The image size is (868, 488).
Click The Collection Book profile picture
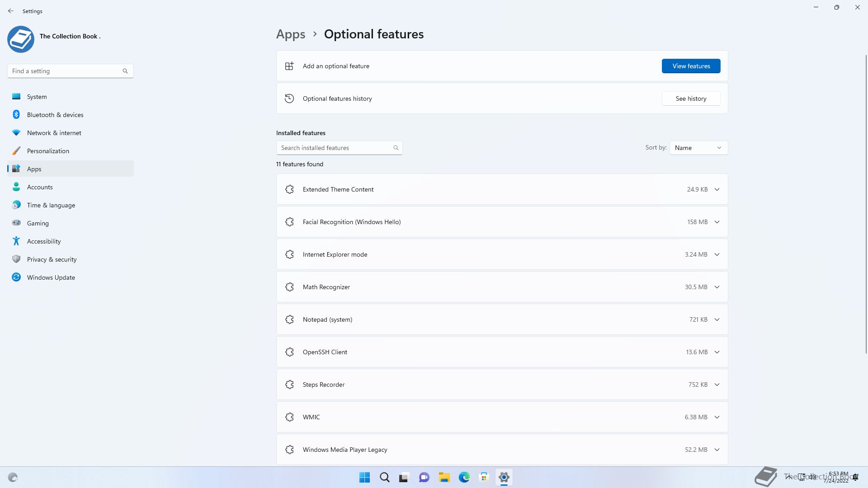coord(21,39)
